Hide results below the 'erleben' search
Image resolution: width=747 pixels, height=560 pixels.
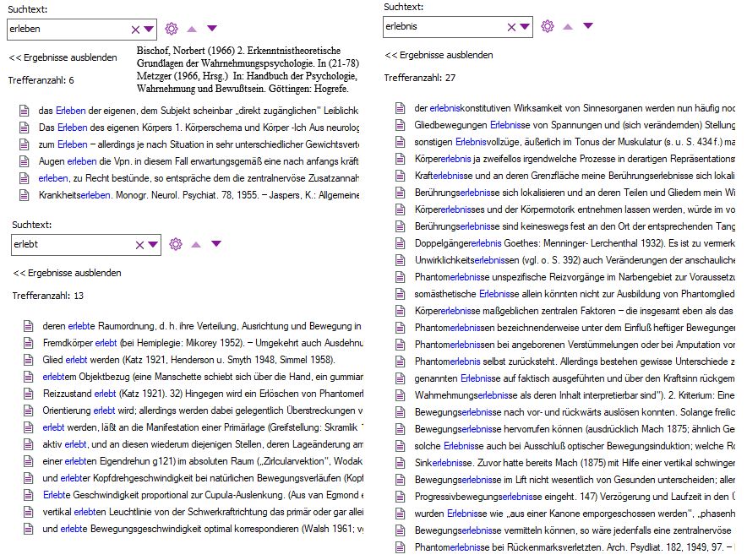[63, 57]
